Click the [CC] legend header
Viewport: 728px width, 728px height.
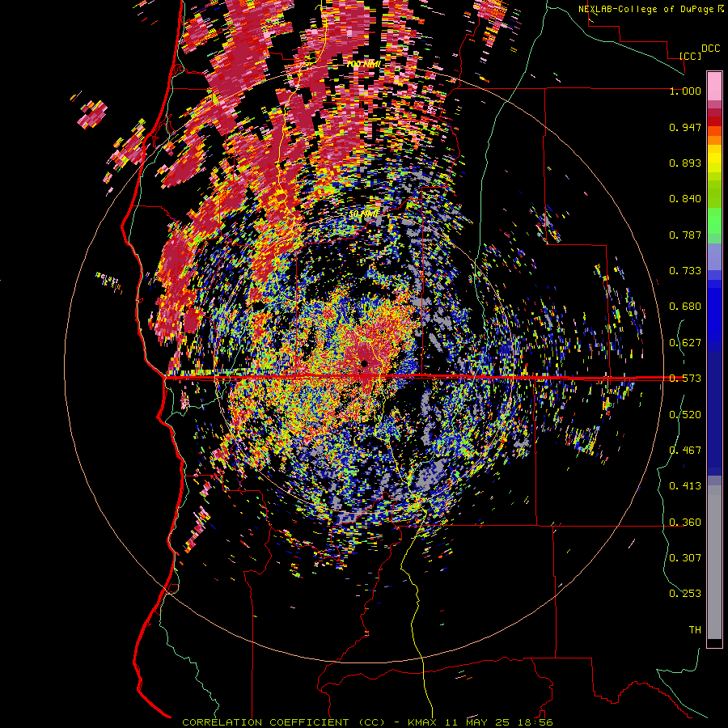(690, 56)
